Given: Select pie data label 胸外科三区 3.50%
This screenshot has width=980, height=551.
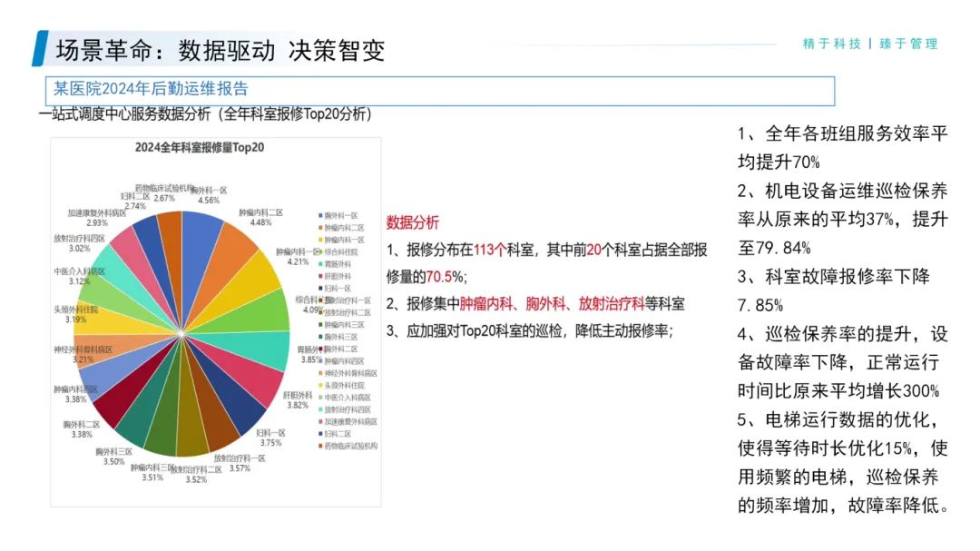Looking at the screenshot, I should 113,457.
